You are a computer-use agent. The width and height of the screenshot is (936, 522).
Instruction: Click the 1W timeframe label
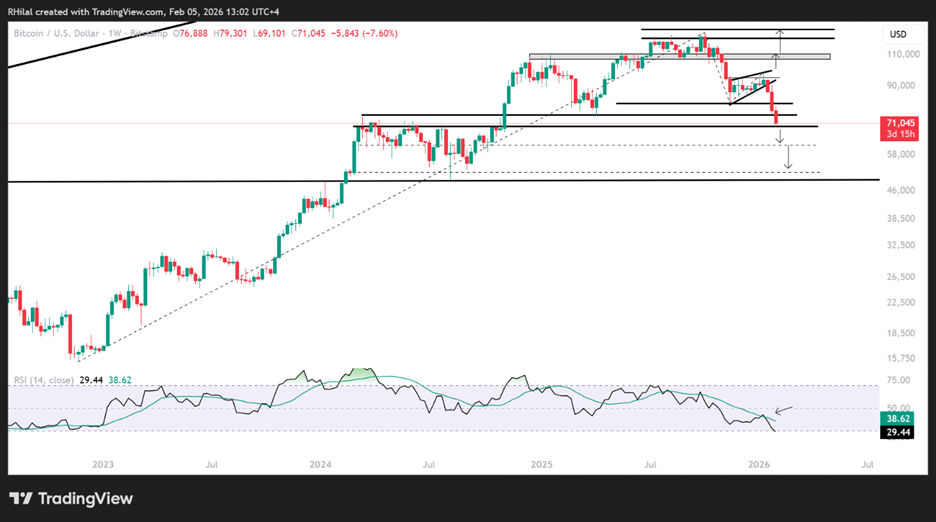(x=115, y=33)
